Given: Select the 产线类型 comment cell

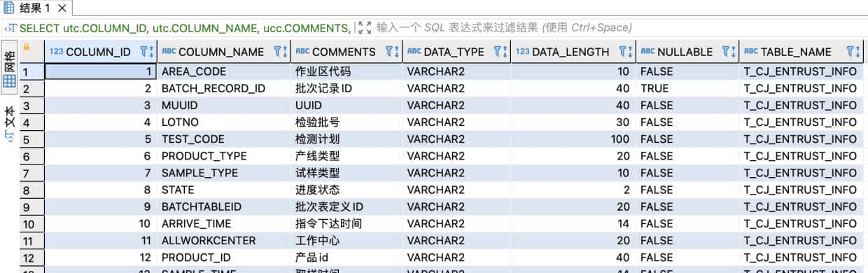Looking at the screenshot, I should point(346,156).
